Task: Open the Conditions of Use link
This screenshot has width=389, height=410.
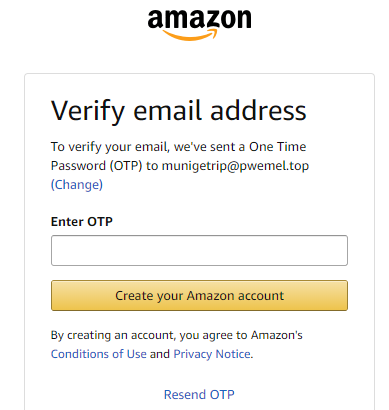Action: pyautogui.click(x=99, y=354)
